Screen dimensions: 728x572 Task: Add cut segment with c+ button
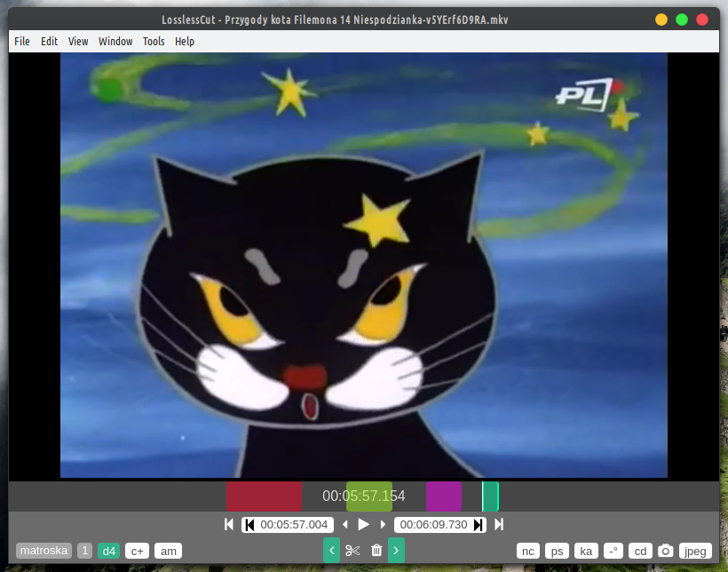click(x=137, y=551)
